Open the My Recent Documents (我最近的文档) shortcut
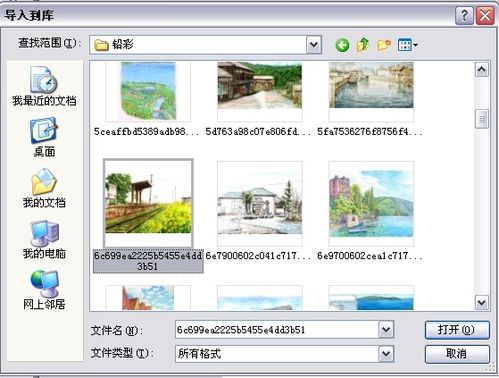The height and width of the screenshot is (378, 499). click(44, 86)
